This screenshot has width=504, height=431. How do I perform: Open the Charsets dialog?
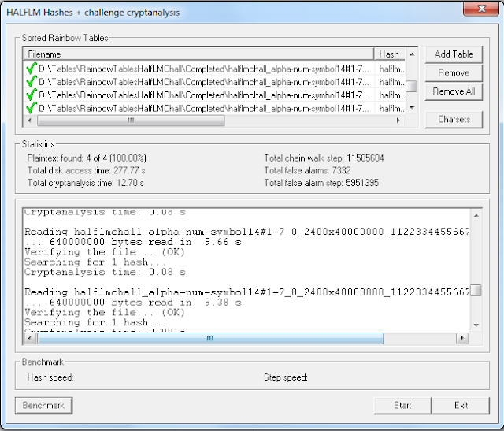pos(454,119)
